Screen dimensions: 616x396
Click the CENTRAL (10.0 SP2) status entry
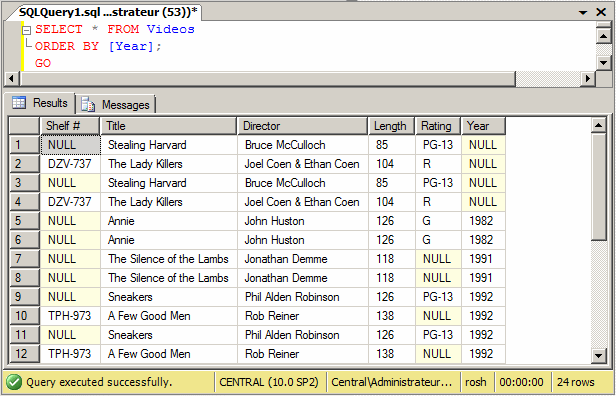[x=269, y=382]
